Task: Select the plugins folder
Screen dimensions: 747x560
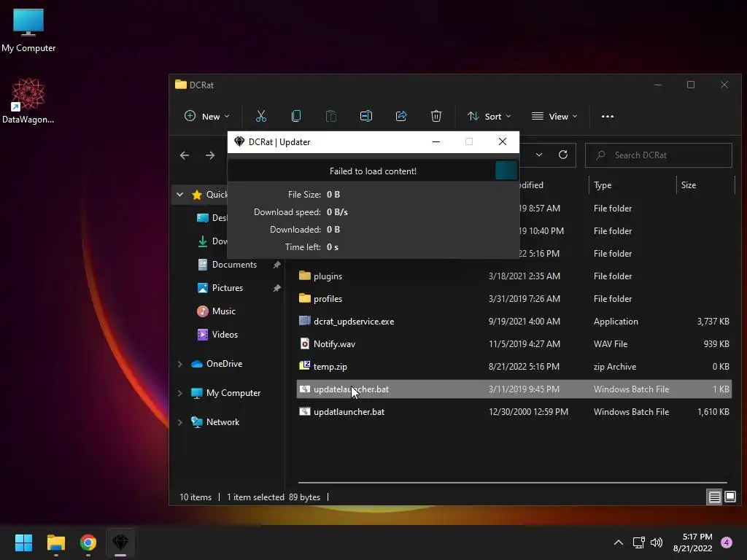Action: tap(514, 276)
